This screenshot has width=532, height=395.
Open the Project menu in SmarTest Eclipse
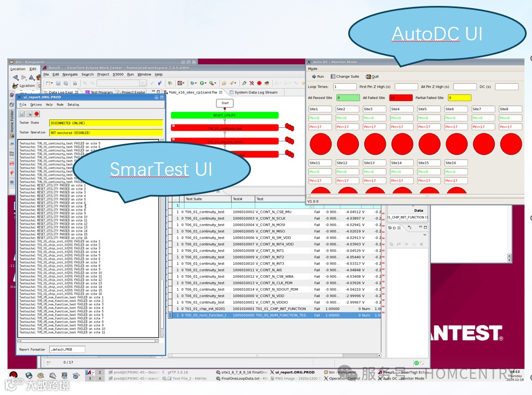(103, 74)
